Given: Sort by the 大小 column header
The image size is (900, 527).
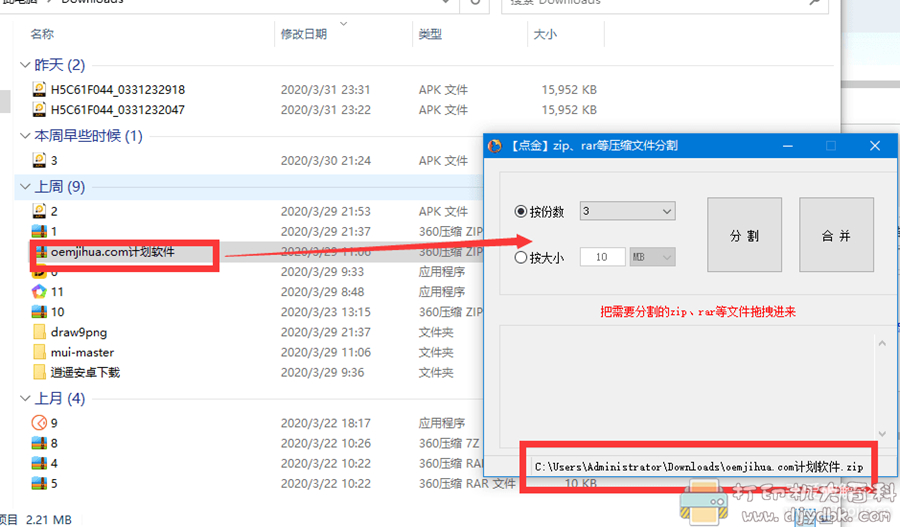Looking at the screenshot, I should point(545,34).
